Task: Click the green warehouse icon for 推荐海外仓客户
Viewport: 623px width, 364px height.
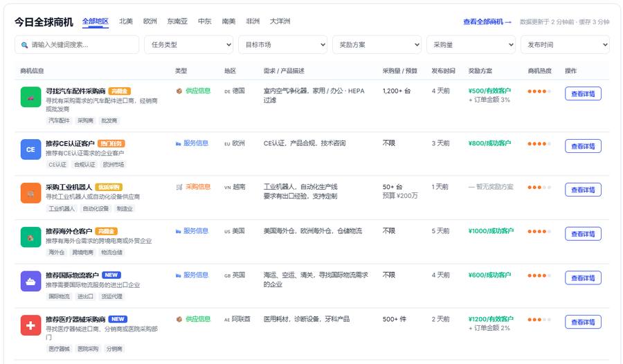Action: 30,237
